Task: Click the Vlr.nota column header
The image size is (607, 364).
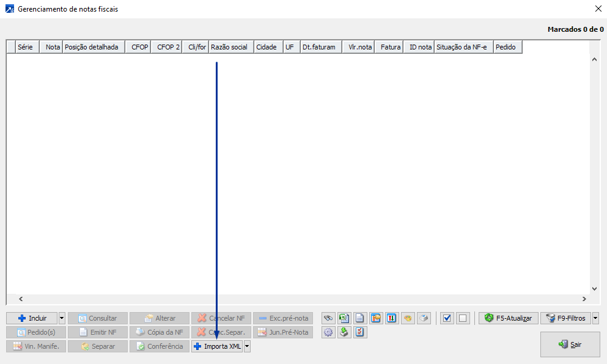Action: click(x=358, y=47)
